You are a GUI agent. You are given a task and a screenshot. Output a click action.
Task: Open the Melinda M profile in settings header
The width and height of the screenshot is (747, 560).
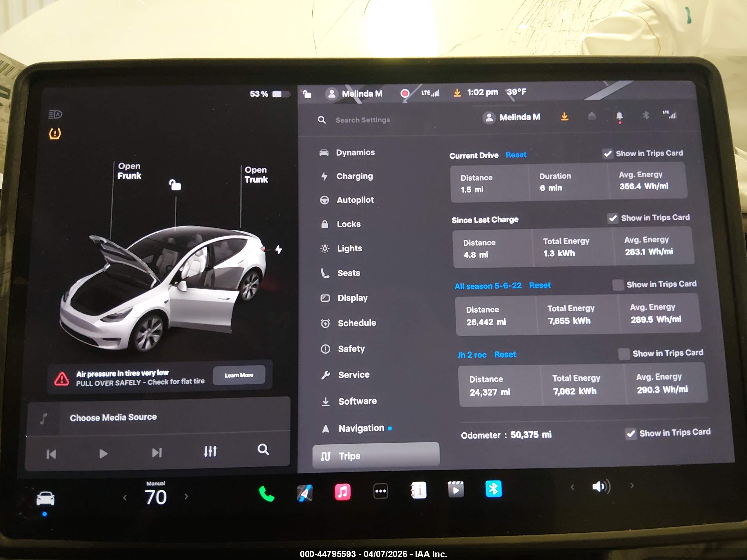[x=512, y=117]
